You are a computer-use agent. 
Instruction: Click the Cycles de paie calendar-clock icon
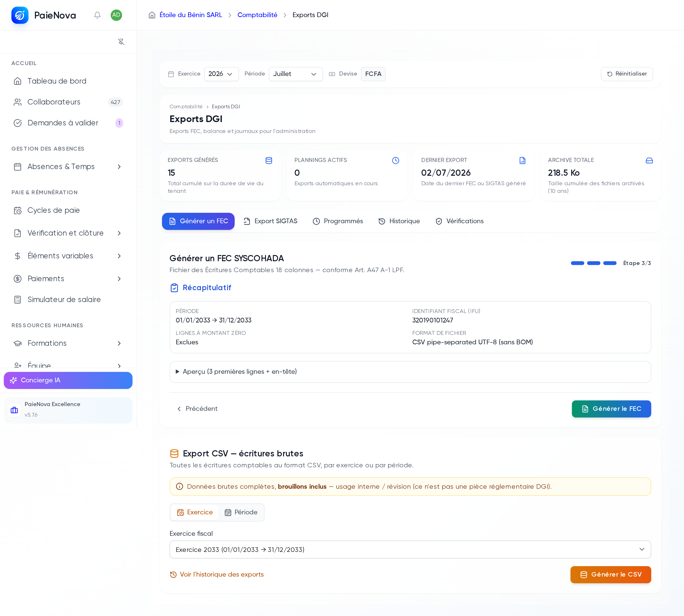coord(18,211)
